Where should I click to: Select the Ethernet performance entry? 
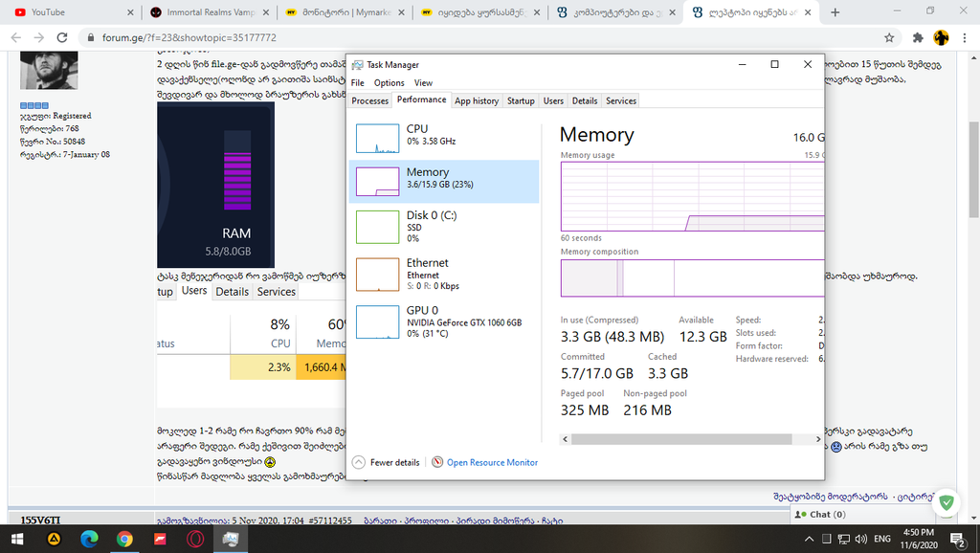tap(444, 275)
